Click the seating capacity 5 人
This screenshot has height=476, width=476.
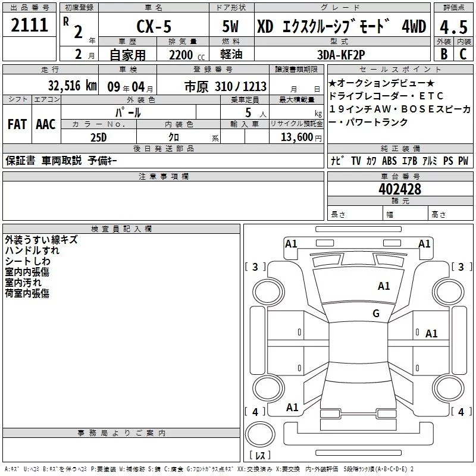pyautogui.click(x=255, y=113)
